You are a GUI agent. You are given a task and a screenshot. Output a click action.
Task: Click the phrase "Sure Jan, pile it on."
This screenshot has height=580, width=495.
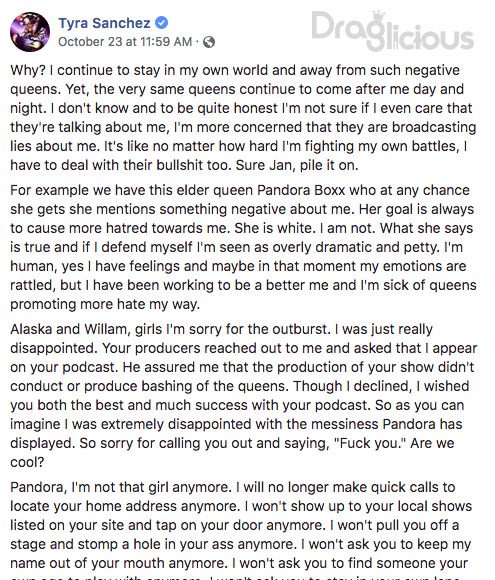297,165
